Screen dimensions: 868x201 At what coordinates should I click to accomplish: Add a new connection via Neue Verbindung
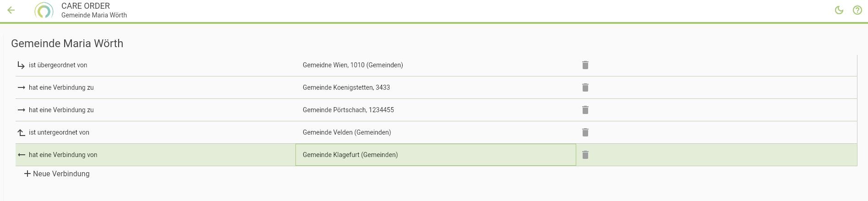[57, 174]
